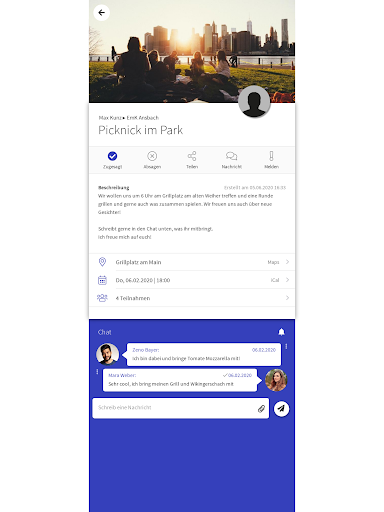Open Maps link for location
The width and height of the screenshot is (384, 512).
click(273, 262)
